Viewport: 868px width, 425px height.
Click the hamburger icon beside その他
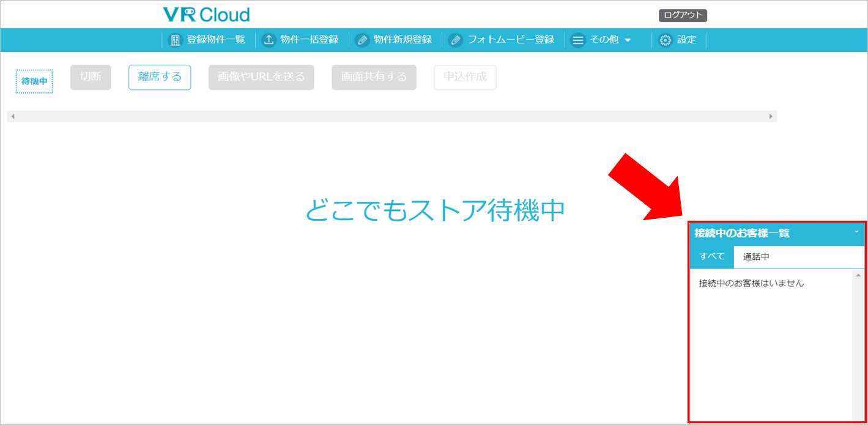578,40
